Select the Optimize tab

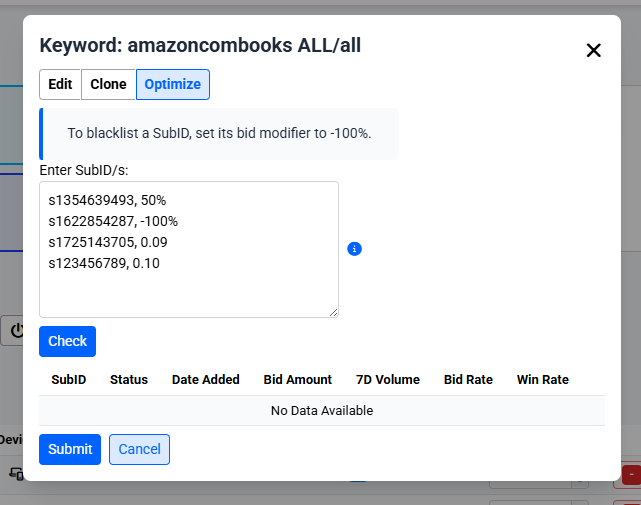point(172,84)
